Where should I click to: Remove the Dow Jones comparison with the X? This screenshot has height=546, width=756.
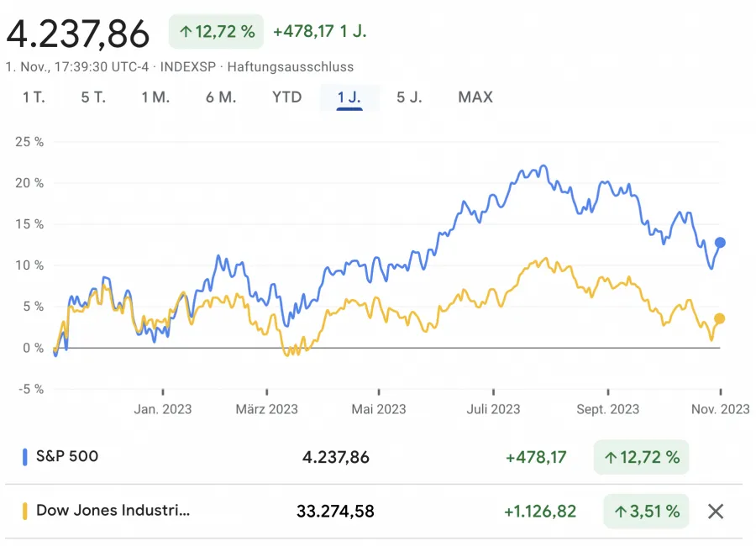pos(715,511)
